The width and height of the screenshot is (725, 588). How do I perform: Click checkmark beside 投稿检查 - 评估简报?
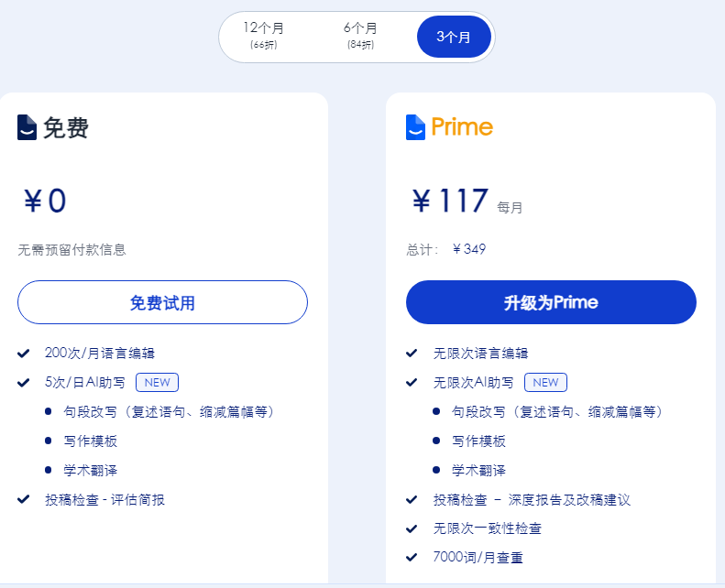tap(24, 499)
